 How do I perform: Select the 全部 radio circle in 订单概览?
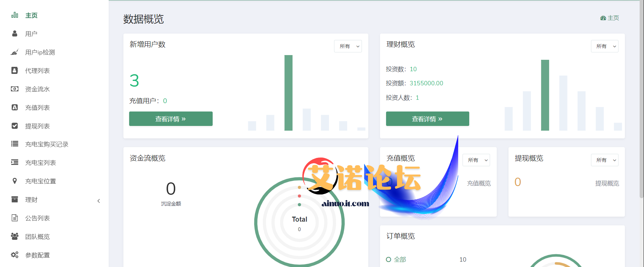pos(388,260)
